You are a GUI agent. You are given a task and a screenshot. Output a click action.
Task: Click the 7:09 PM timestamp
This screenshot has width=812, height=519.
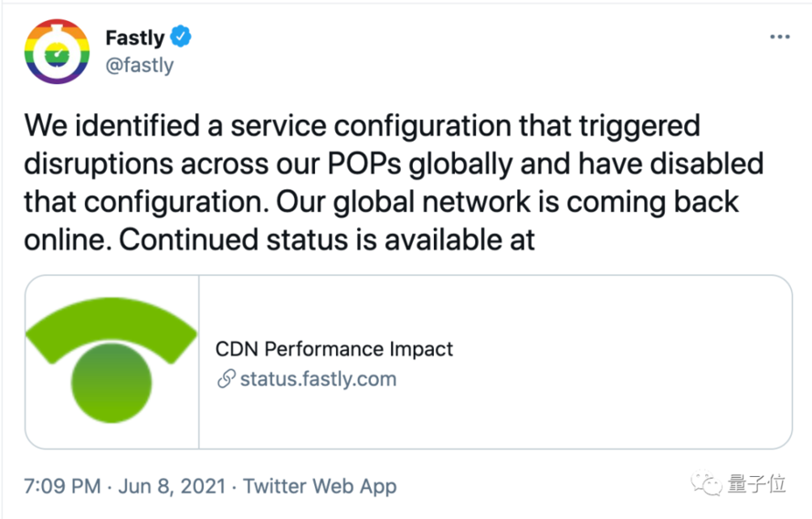pyautogui.click(x=62, y=486)
